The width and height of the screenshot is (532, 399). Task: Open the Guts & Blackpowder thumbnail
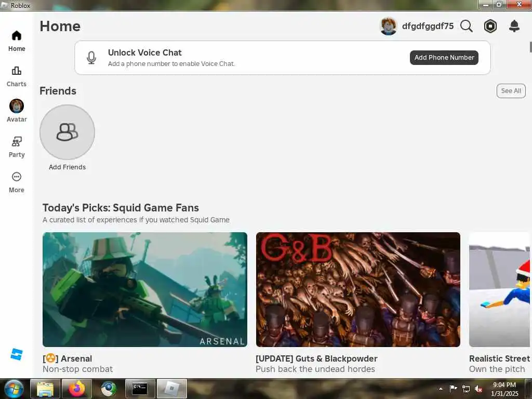(x=358, y=289)
